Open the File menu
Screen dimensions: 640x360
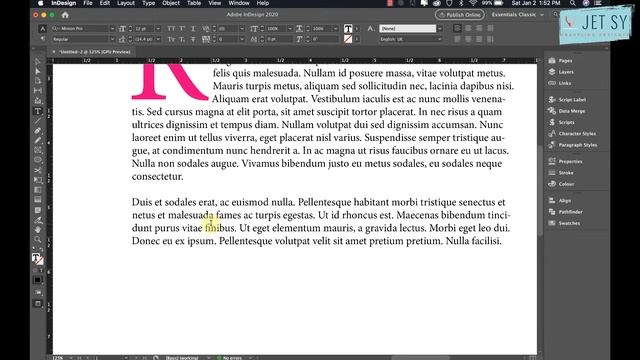[x=88, y=3]
